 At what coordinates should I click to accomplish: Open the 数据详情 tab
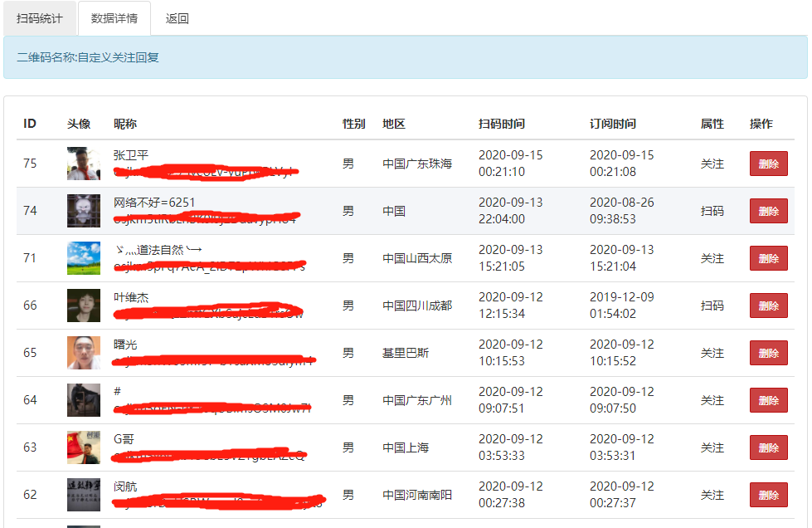pyautogui.click(x=114, y=18)
